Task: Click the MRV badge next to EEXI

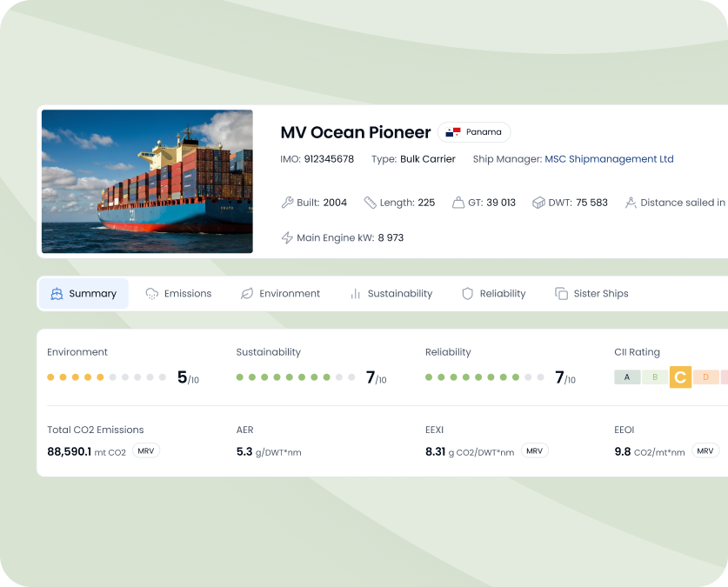Action: coord(534,451)
